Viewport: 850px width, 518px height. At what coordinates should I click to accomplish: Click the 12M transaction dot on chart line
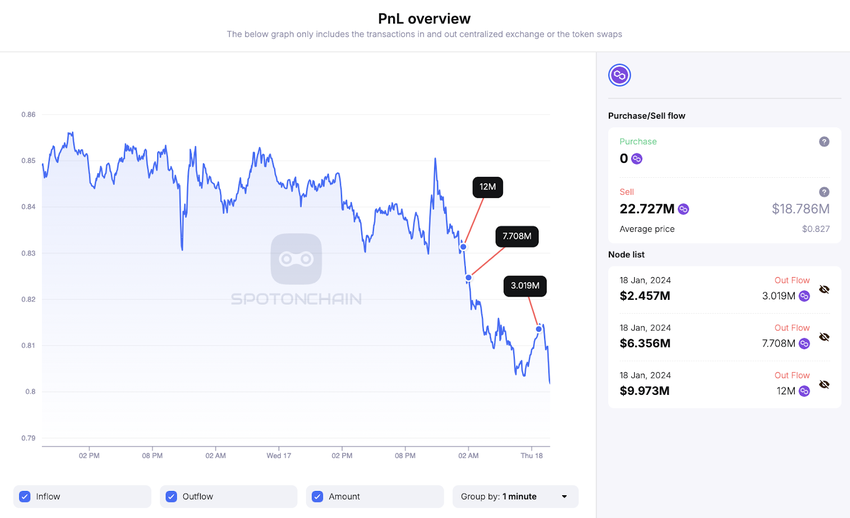[x=463, y=246]
